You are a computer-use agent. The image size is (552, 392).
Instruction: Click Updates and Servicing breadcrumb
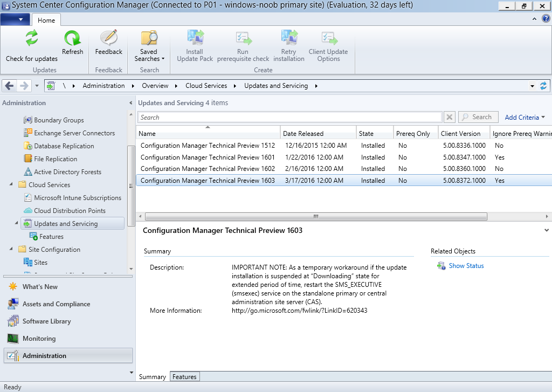(x=276, y=86)
